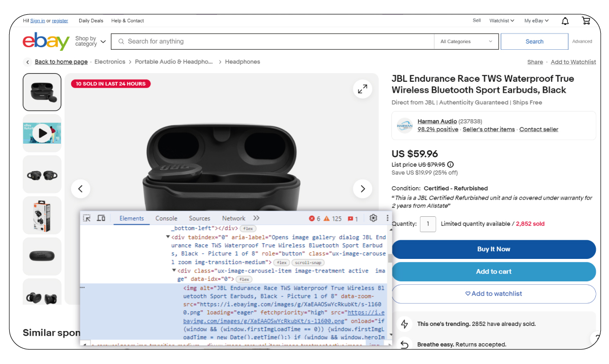609x364 pixels.
Task: Activate the DevTools inspect element picker
Action: (87, 218)
